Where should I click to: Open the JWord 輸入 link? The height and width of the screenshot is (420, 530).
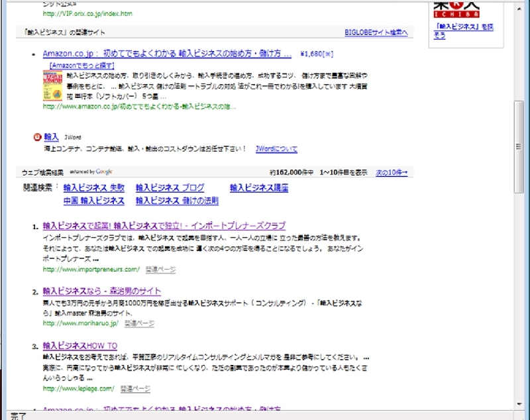52,137
